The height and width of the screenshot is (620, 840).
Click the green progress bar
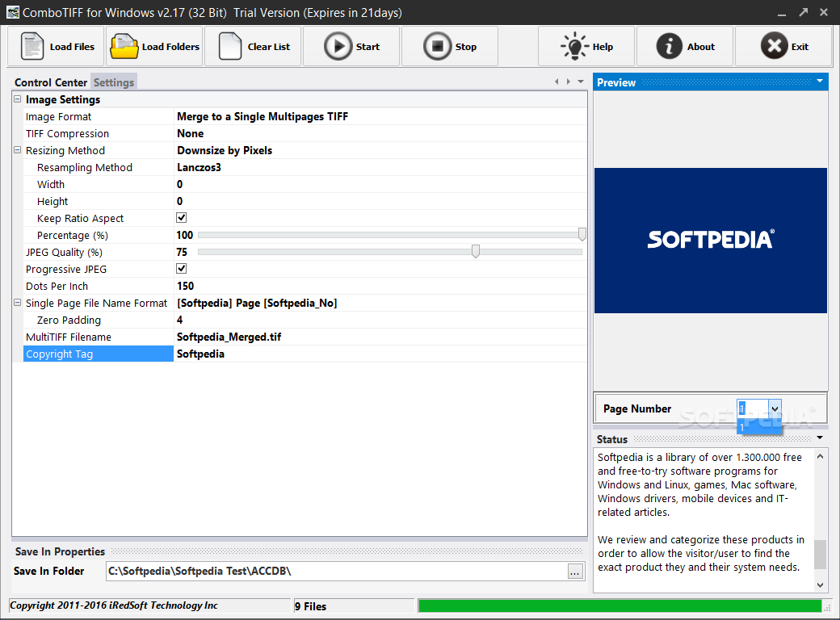[x=619, y=605]
